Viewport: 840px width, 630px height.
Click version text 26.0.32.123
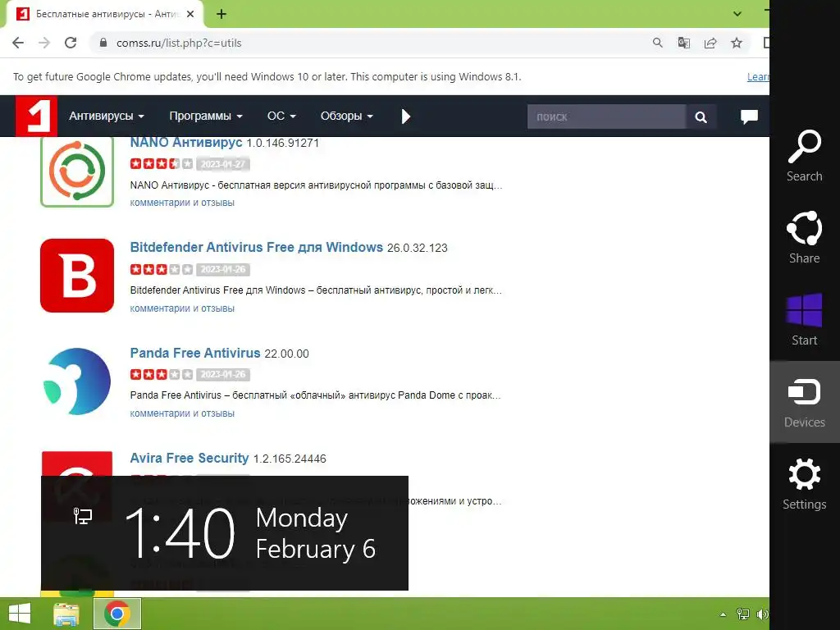(x=418, y=248)
